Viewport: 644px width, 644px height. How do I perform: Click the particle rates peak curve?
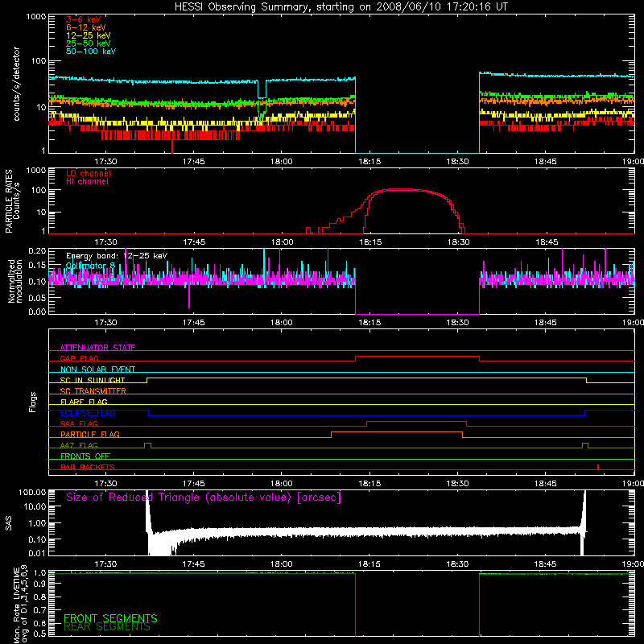tap(398, 189)
